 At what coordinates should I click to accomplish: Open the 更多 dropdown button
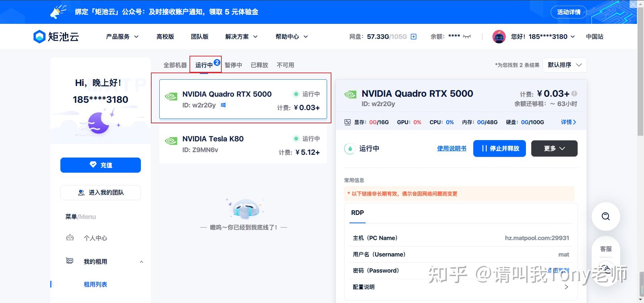(x=554, y=148)
